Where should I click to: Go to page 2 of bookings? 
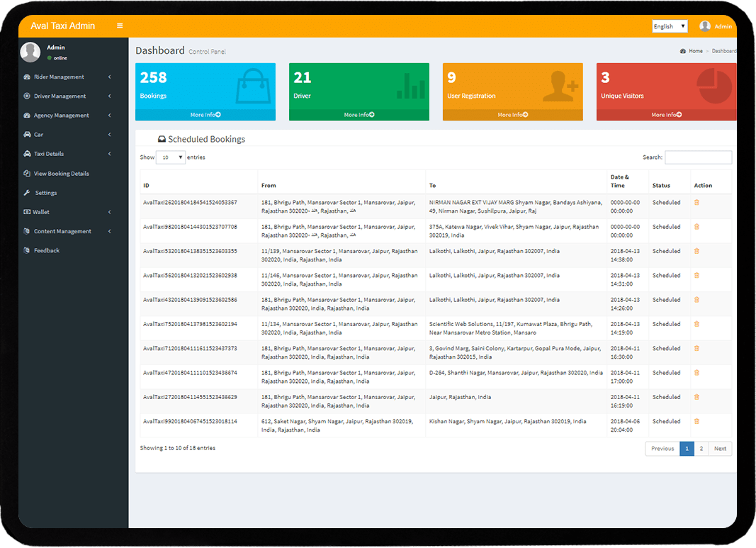[x=701, y=448]
